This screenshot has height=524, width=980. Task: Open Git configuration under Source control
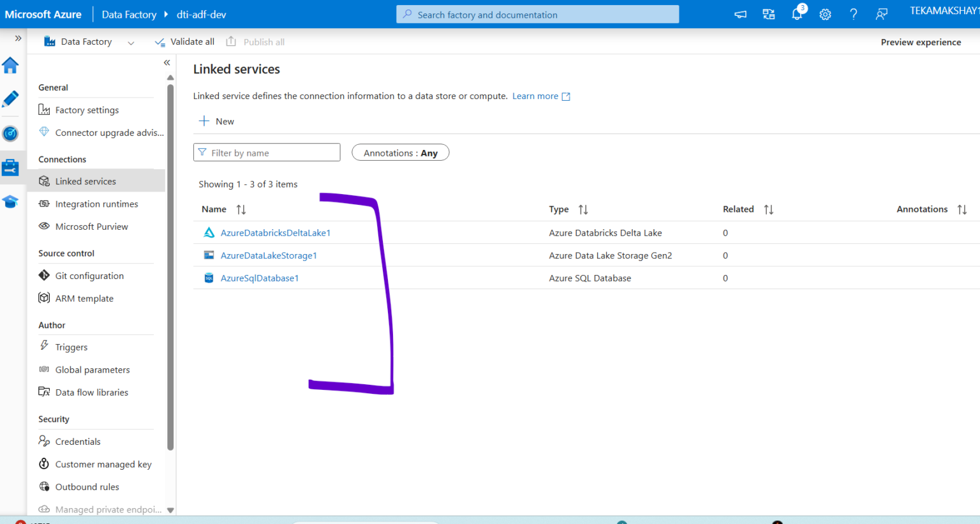pyautogui.click(x=89, y=275)
